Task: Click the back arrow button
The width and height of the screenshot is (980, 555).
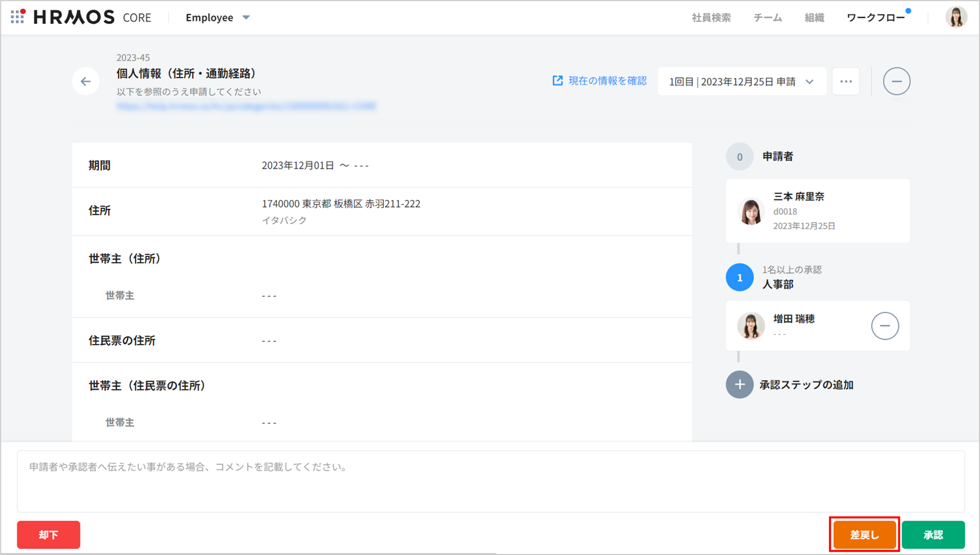Action: [86, 82]
